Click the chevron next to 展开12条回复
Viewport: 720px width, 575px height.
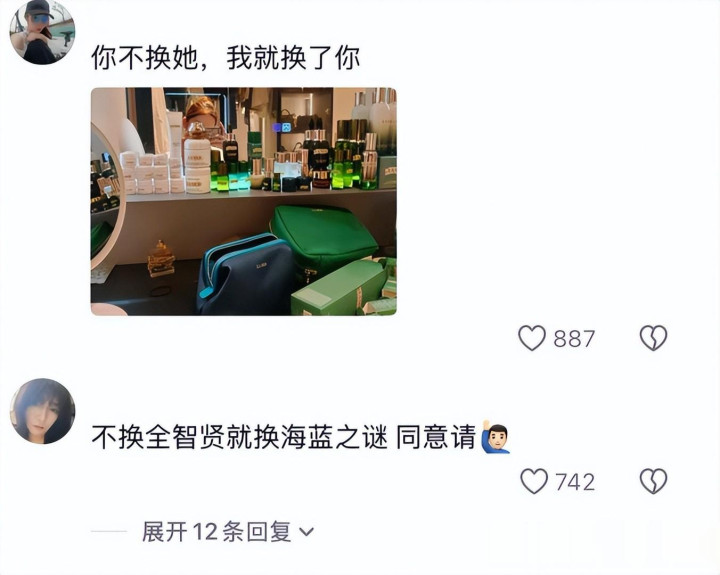(x=306, y=532)
